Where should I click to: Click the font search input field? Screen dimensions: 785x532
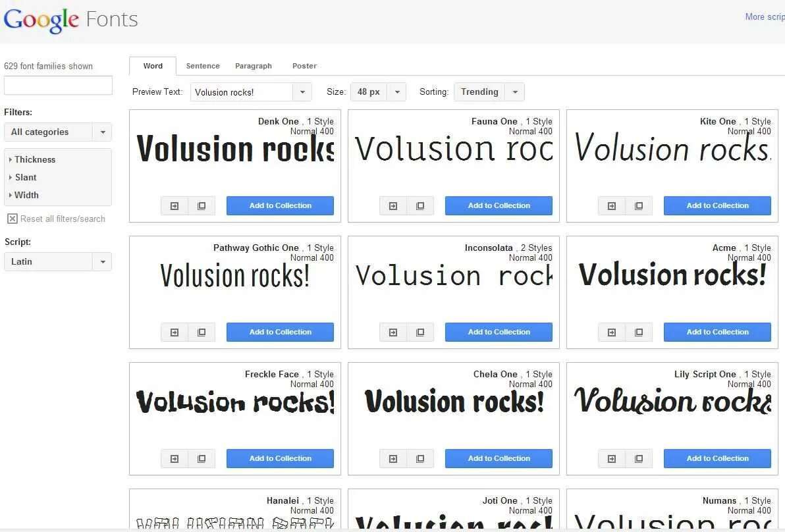pyautogui.click(x=58, y=86)
